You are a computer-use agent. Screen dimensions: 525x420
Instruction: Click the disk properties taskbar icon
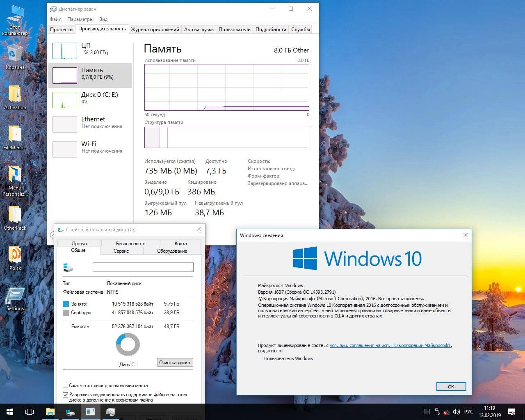point(70,412)
